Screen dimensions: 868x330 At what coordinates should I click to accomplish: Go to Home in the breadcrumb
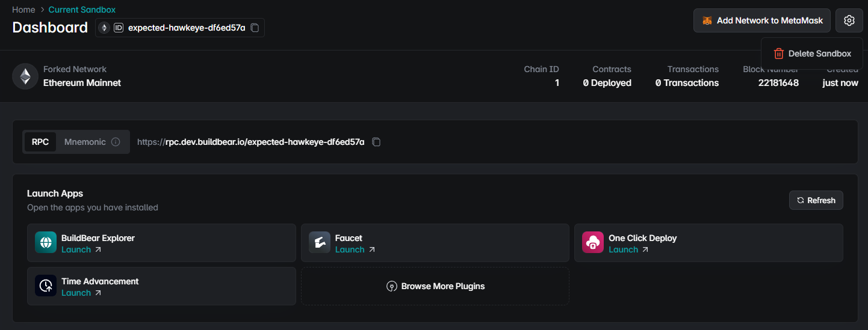point(23,10)
